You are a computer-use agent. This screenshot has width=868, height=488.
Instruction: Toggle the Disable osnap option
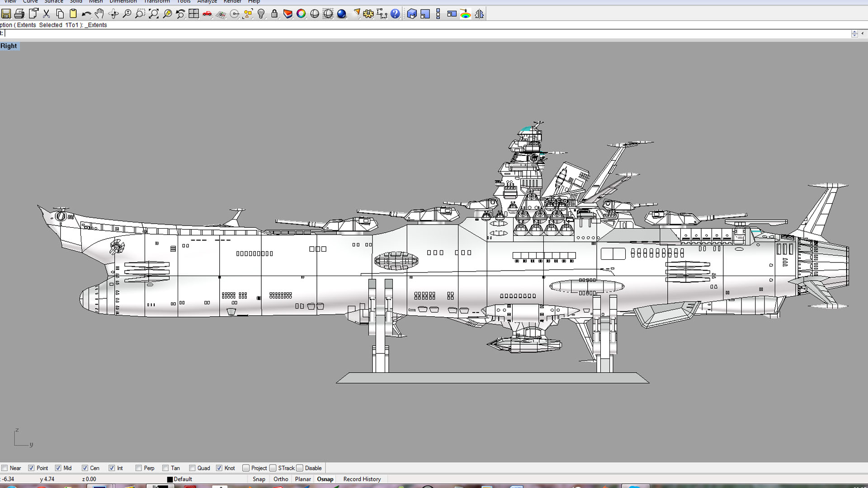point(300,468)
